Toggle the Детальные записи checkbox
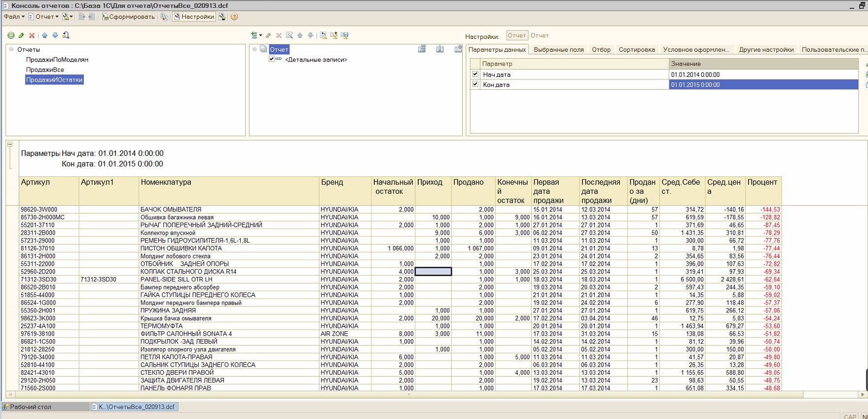The image size is (868, 419). [271, 59]
